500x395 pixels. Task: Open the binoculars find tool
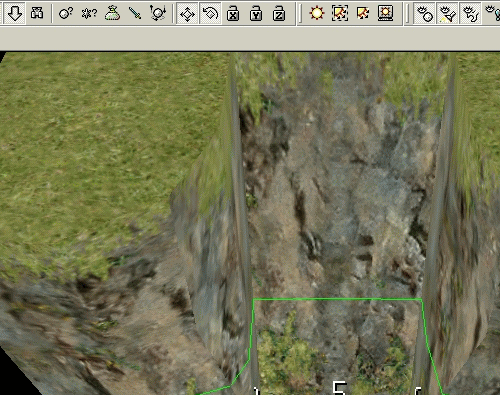37,13
